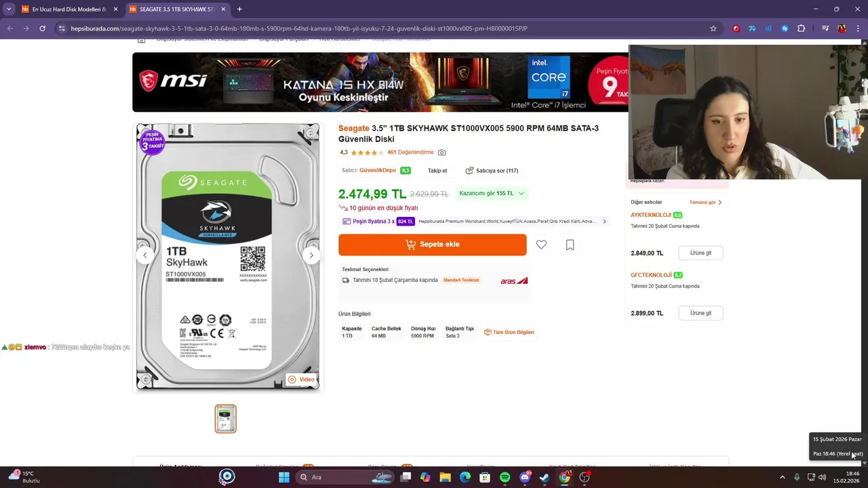Viewport: 868px width, 488px height.
Task: Open Steam from the taskbar
Action: click(x=545, y=477)
